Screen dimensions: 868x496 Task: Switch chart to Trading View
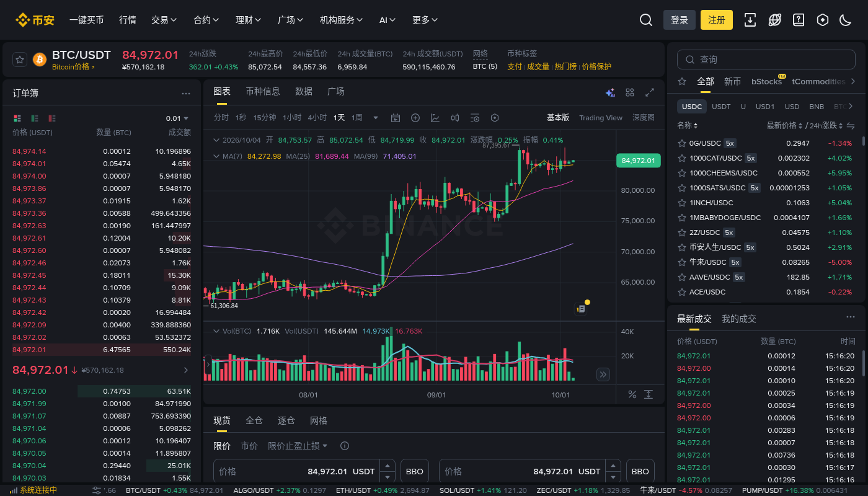pos(601,118)
